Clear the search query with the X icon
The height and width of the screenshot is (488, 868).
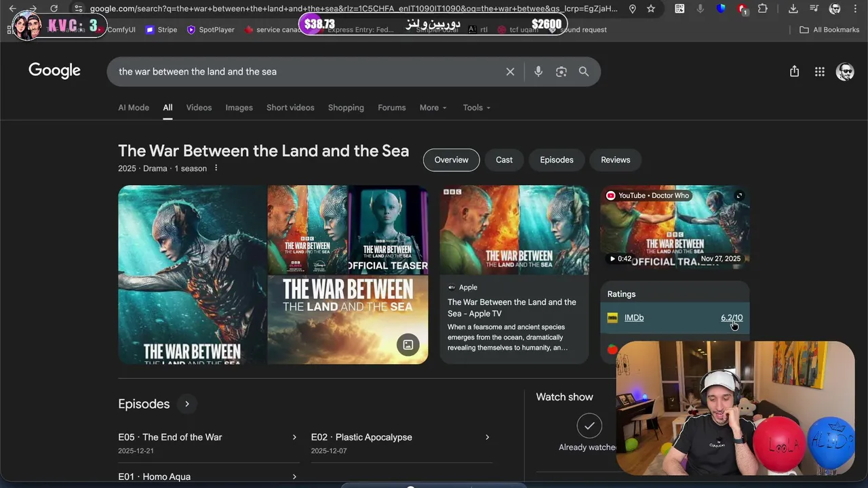pos(510,72)
